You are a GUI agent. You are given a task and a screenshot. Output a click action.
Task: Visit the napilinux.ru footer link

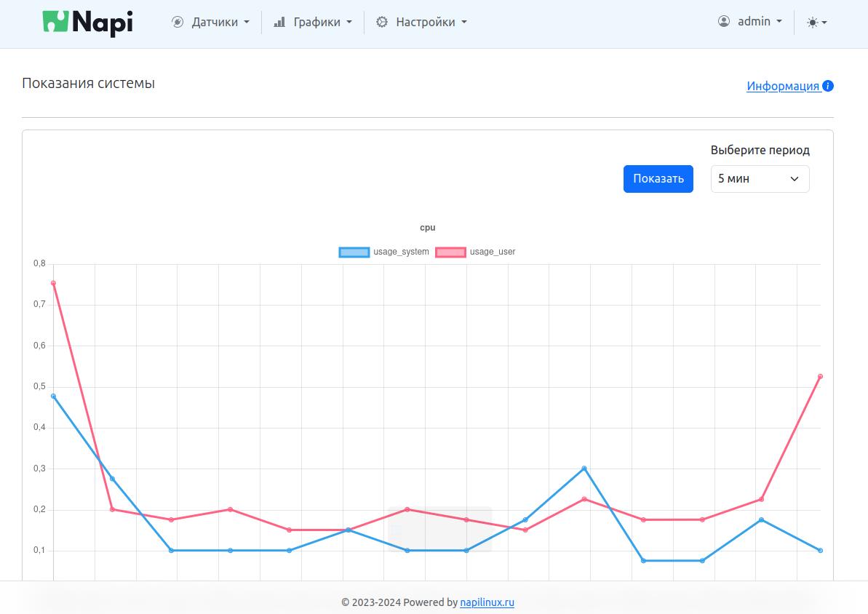(x=487, y=602)
